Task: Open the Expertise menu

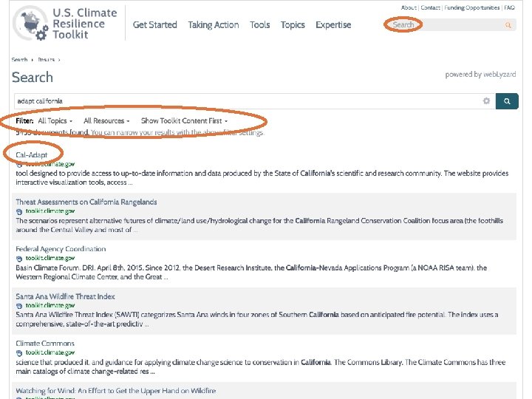Action: 333,25
